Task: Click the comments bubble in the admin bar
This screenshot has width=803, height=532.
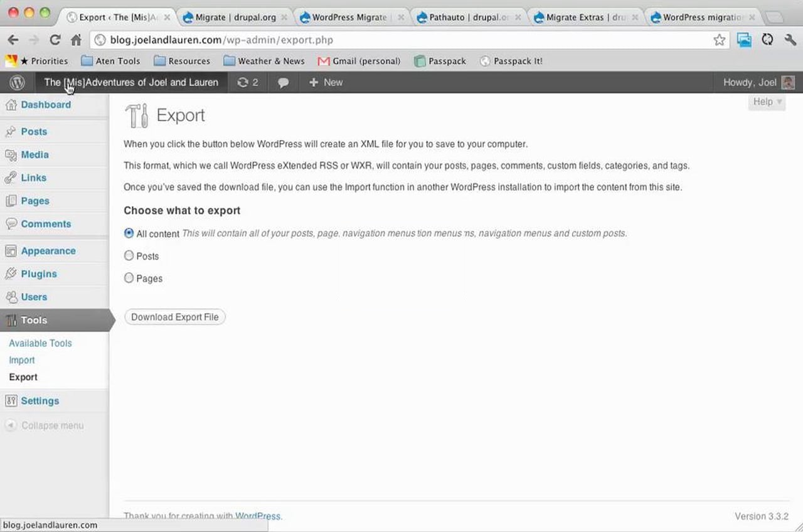Action: pyautogui.click(x=283, y=82)
